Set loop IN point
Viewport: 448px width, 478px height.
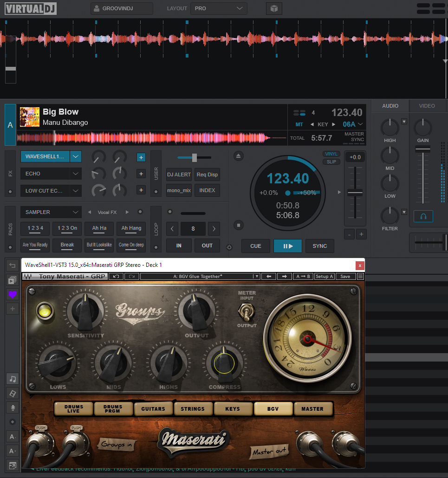(179, 245)
